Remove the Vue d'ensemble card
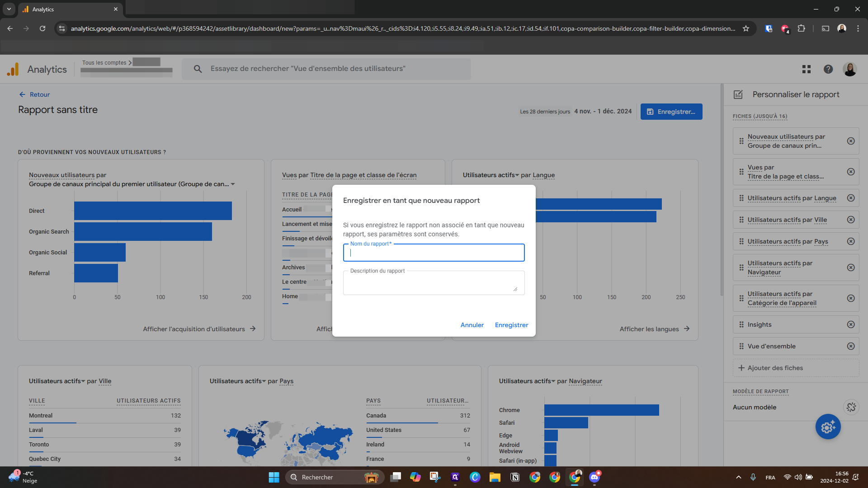Screen dimensions: 868x488 [851, 346]
